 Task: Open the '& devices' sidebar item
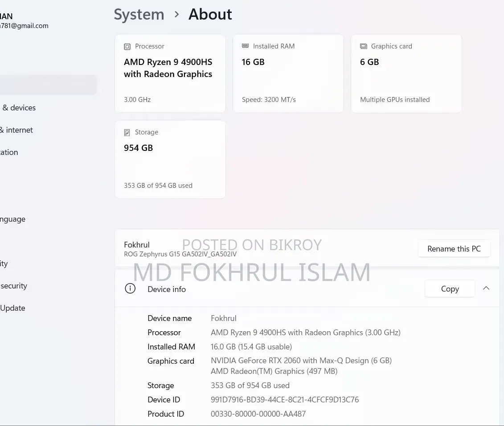pos(19,108)
